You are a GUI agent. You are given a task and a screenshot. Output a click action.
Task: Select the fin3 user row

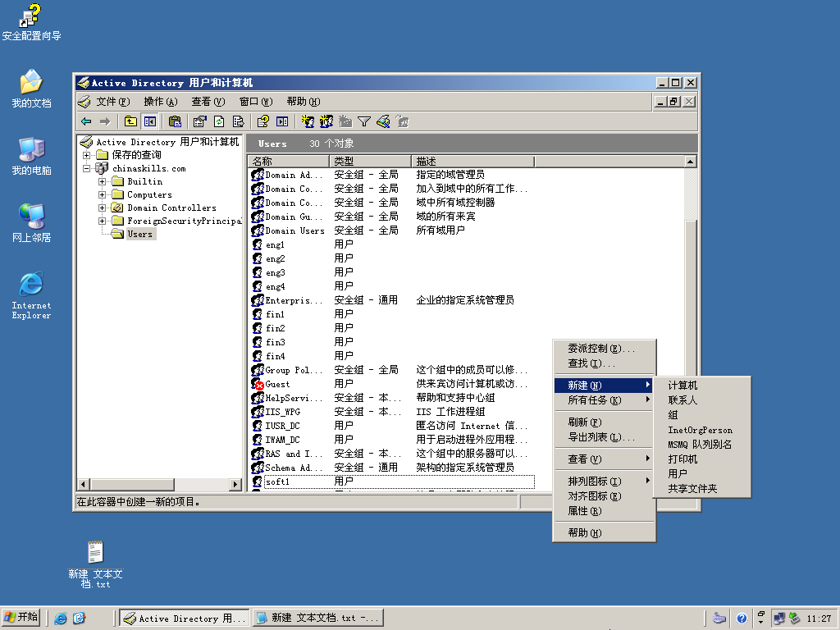tap(392, 342)
